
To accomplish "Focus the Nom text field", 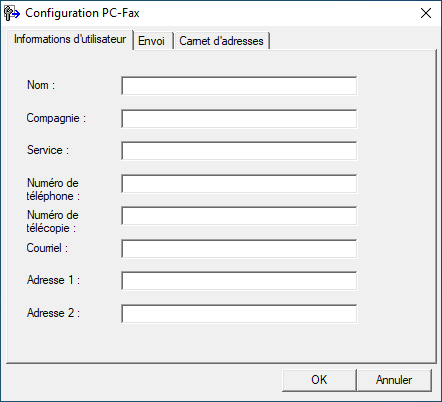I will (239, 86).
